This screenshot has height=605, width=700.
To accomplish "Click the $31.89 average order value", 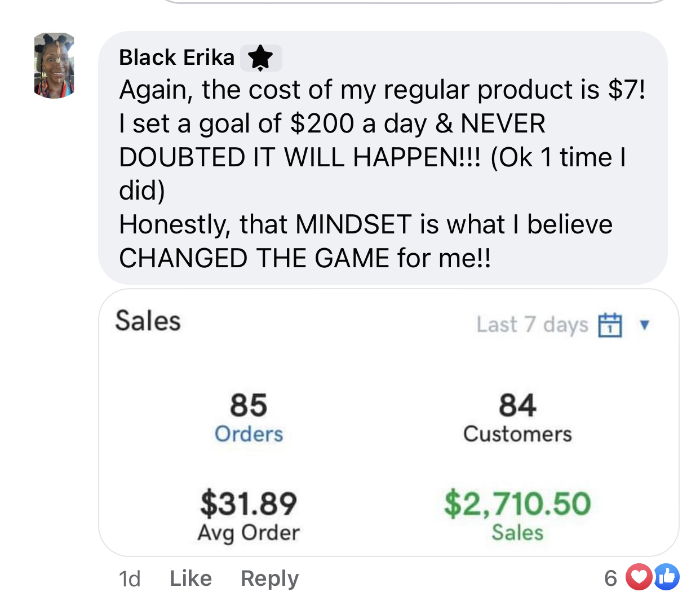I will tap(249, 504).
